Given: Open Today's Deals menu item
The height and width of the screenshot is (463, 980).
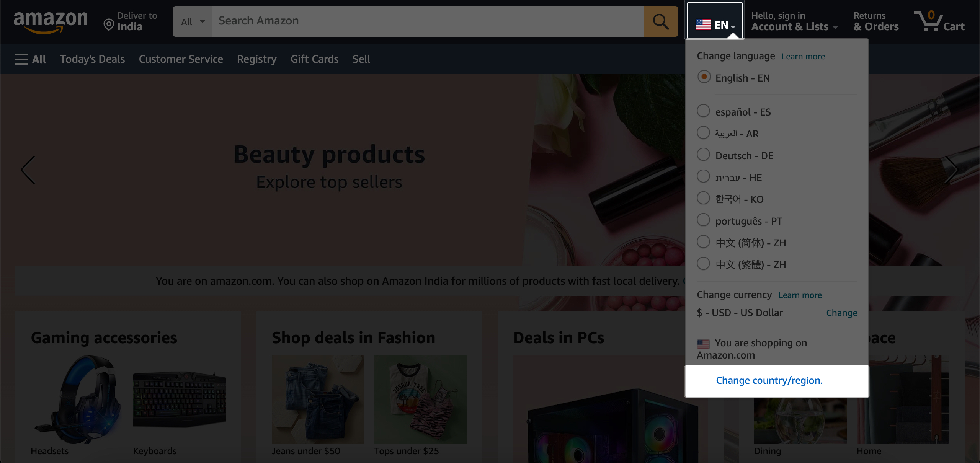Looking at the screenshot, I should [x=93, y=59].
